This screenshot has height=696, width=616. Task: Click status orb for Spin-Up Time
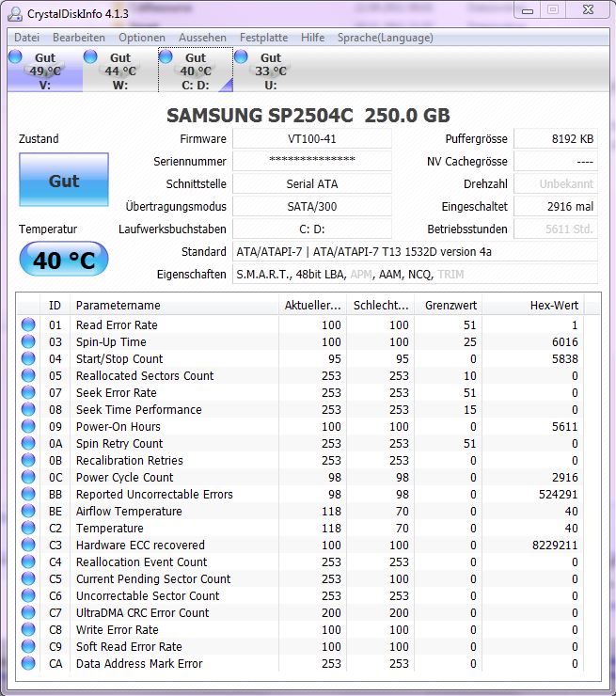tap(28, 341)
